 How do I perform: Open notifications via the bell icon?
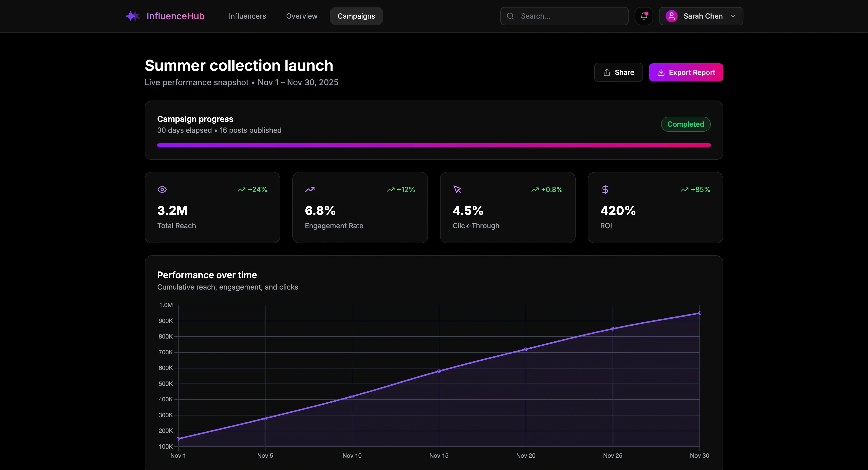pyautogui.click(x=644, y=16)
